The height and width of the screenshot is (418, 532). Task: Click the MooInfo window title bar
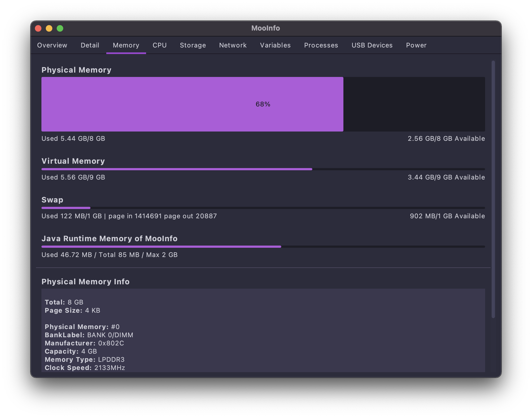(265, 28)
